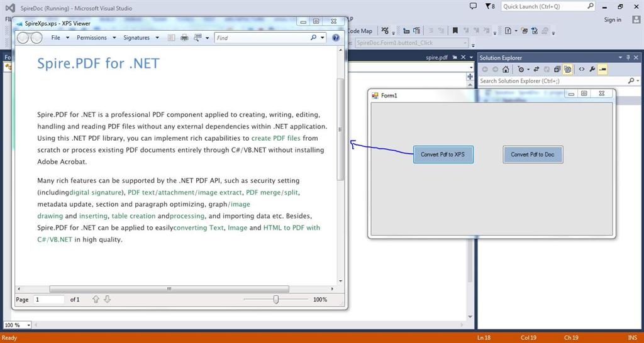The image size is (644, 343).
Task: Click 'create PDF files' green text in document
Action: (276, 138)
